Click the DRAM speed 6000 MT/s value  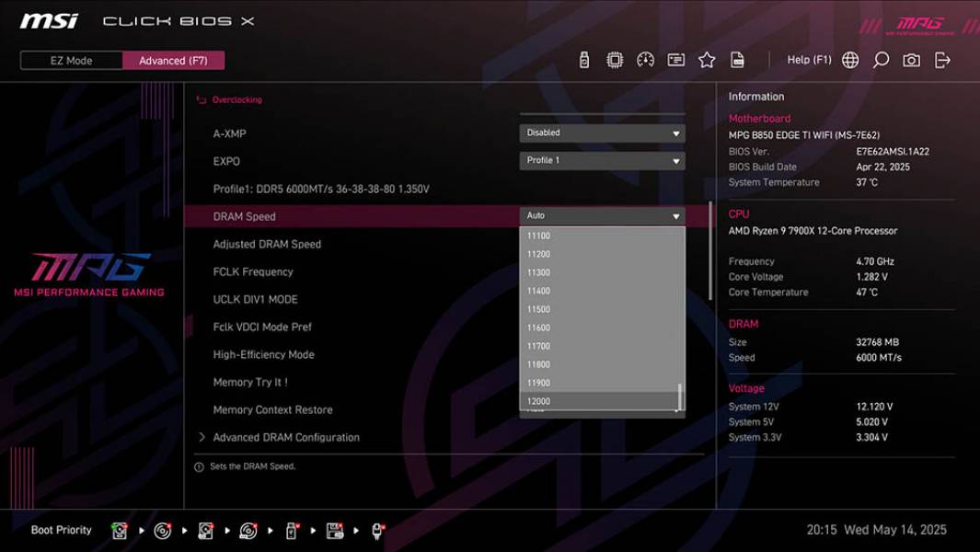coord(879,358)
